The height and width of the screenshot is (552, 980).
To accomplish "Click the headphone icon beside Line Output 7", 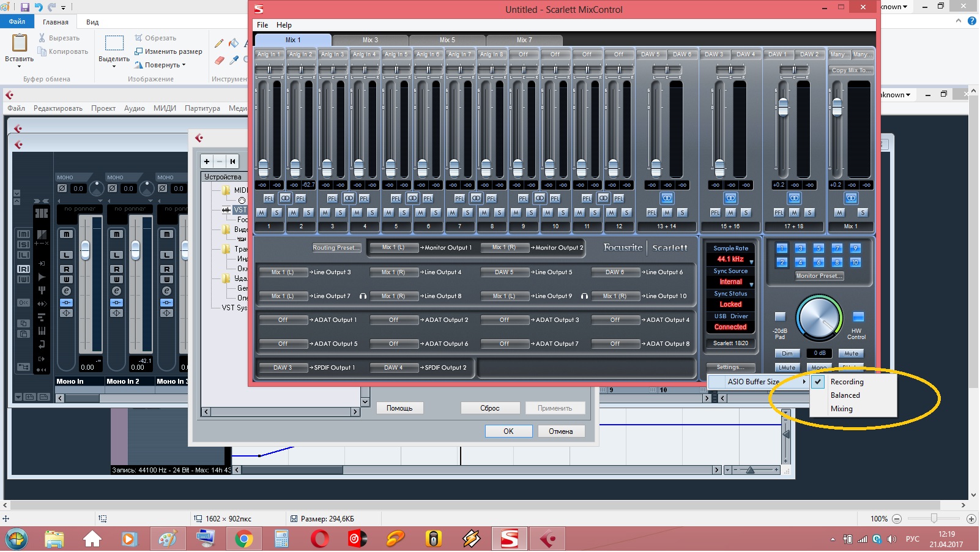I will pos(363,296).
